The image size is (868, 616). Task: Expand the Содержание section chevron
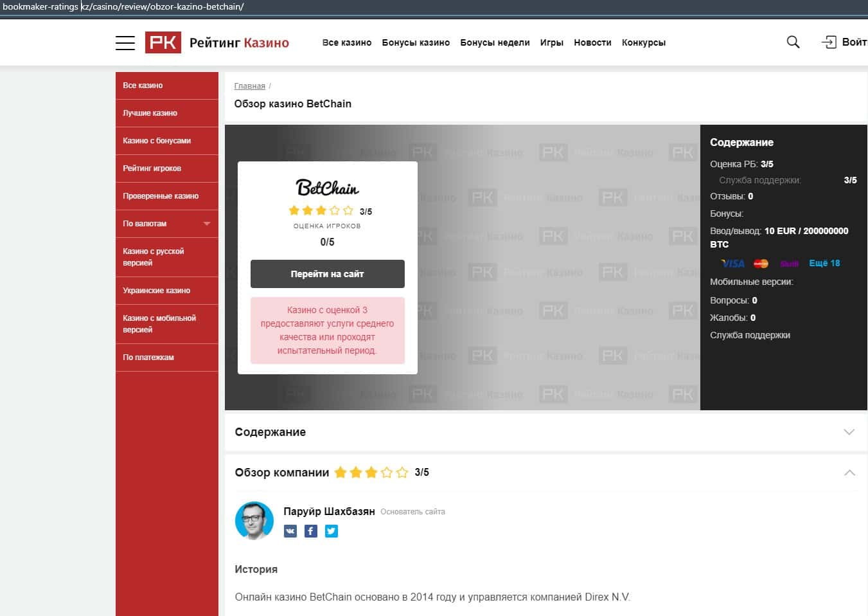(x=849, y=432)
